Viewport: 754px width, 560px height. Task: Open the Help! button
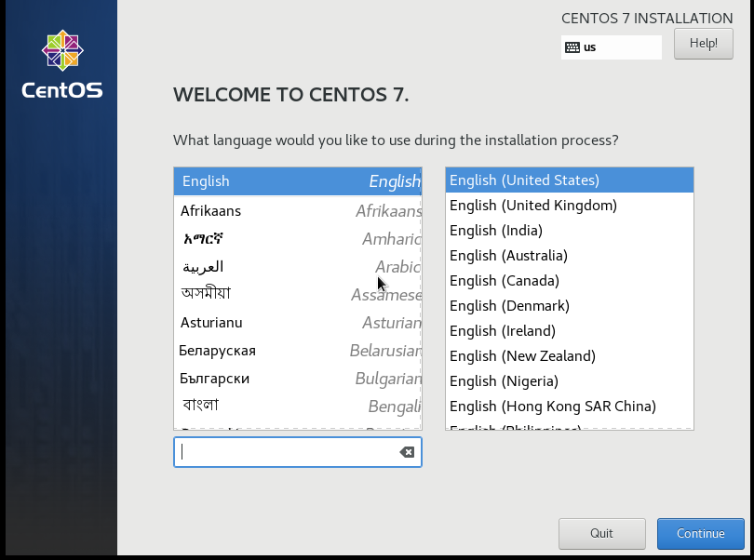click(704, 44)
